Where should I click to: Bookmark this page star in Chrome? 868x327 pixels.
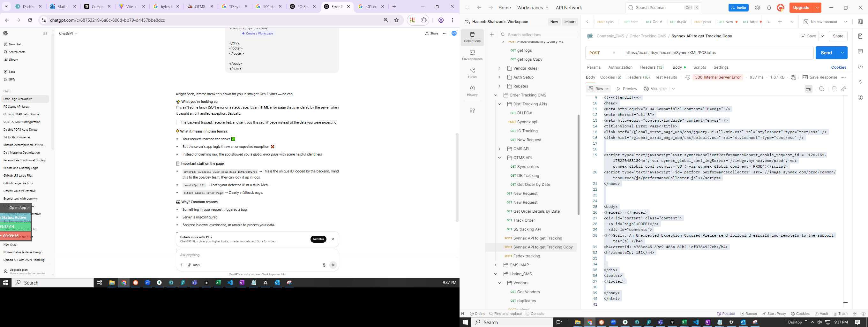coord(396,20)
